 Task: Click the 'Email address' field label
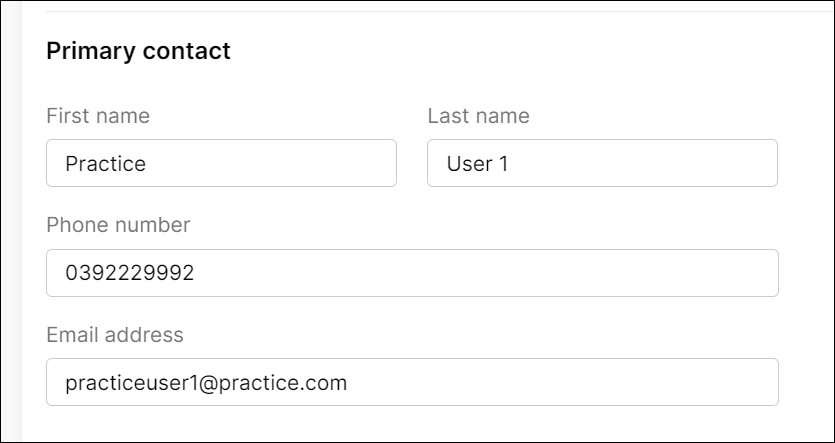[x=115, y=334]
